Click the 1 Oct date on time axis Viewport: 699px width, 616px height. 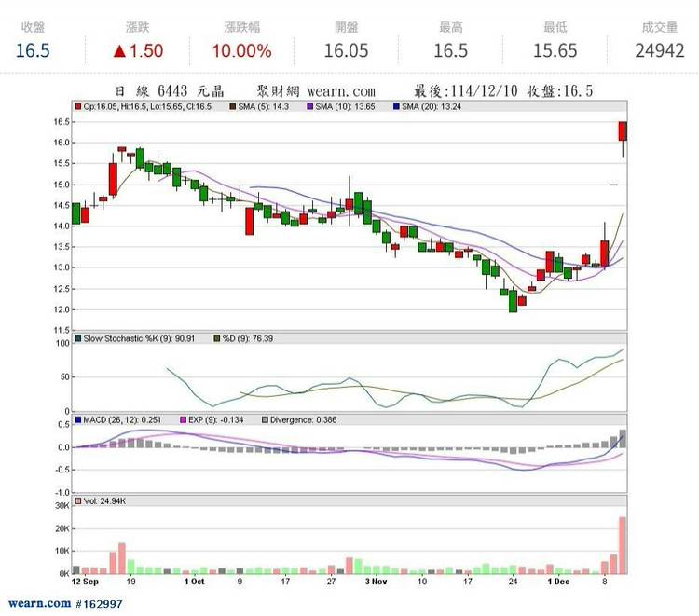point(194,582)
